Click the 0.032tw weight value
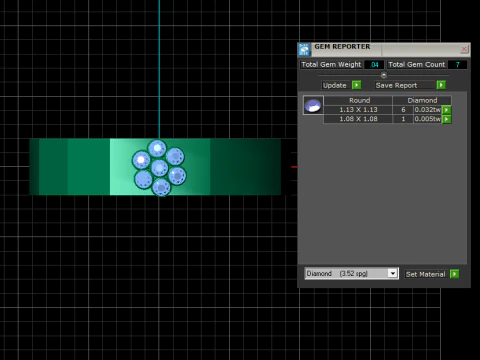This screenshot has height=360, width=480. point(428,110)
